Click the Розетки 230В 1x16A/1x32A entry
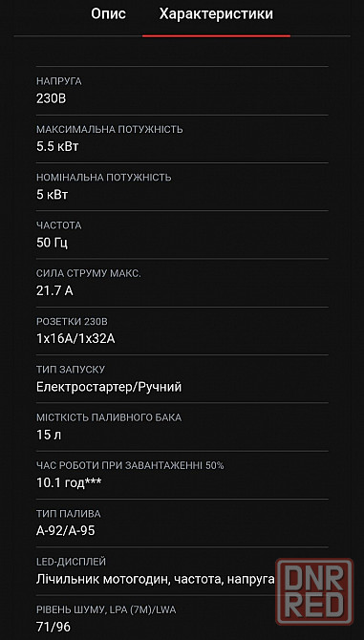Viewport: 364px width, 640px height. [182, 331]
